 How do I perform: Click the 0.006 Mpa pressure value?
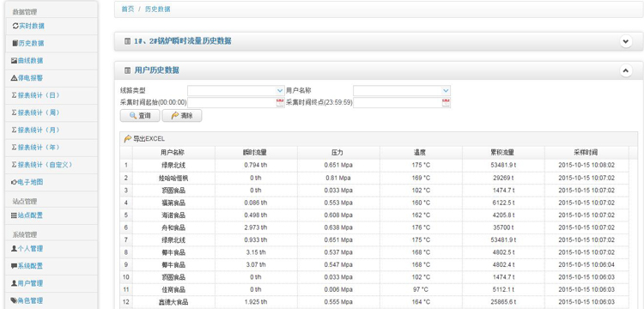(337, 289)
